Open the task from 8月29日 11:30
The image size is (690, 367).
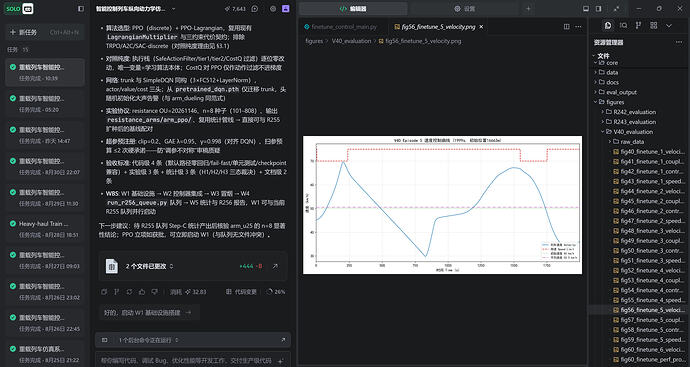45,198
